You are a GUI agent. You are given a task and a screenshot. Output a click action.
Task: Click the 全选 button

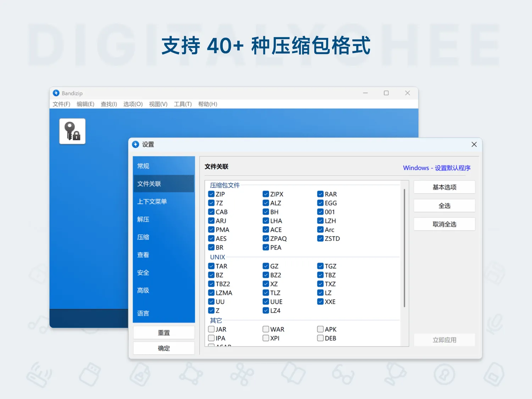tap(444, 206)
